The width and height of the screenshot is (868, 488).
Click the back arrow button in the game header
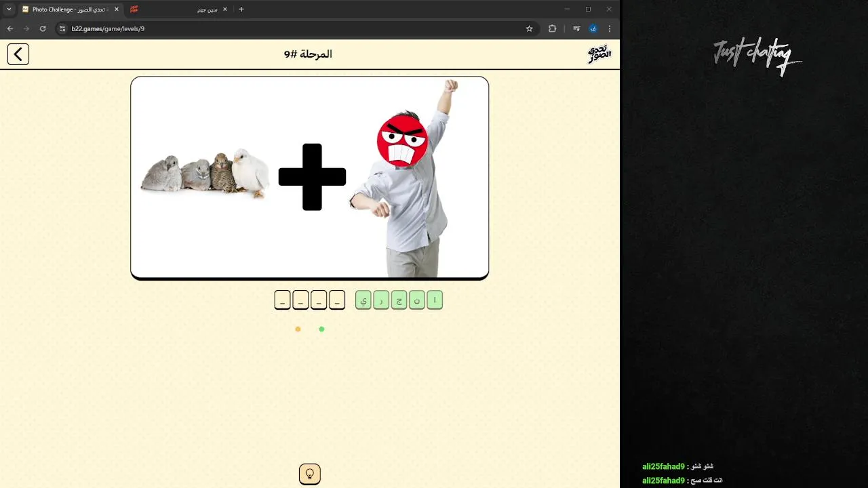tap(18, 54)
